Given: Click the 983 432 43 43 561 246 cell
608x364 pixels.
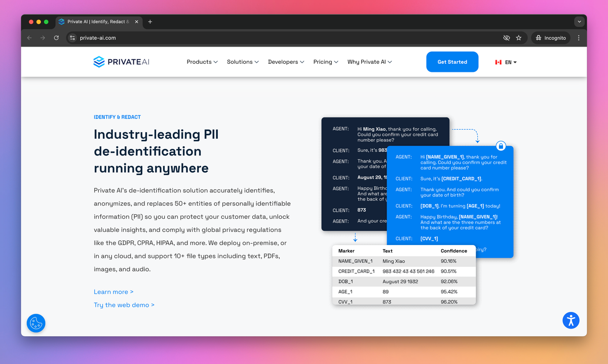Looking at the screenshot, I should (x=408, y=271).
